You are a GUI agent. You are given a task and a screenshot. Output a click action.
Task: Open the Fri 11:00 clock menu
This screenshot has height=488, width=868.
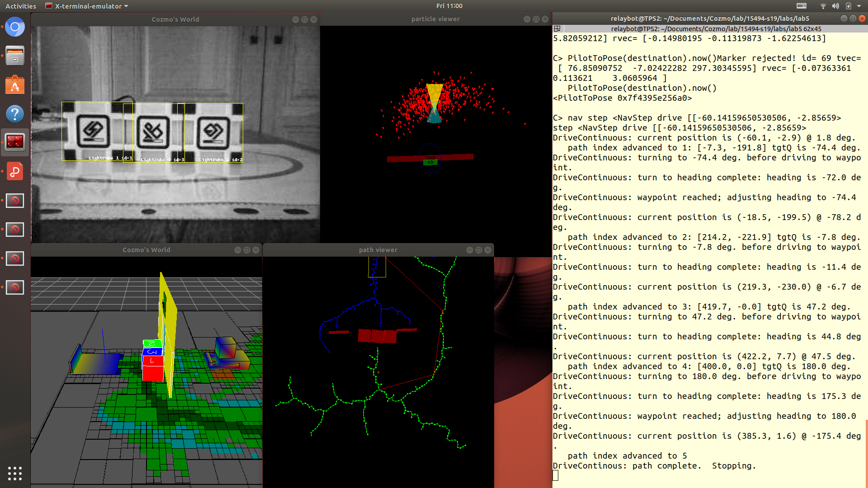pyautogui.click(x=449, y=6)
